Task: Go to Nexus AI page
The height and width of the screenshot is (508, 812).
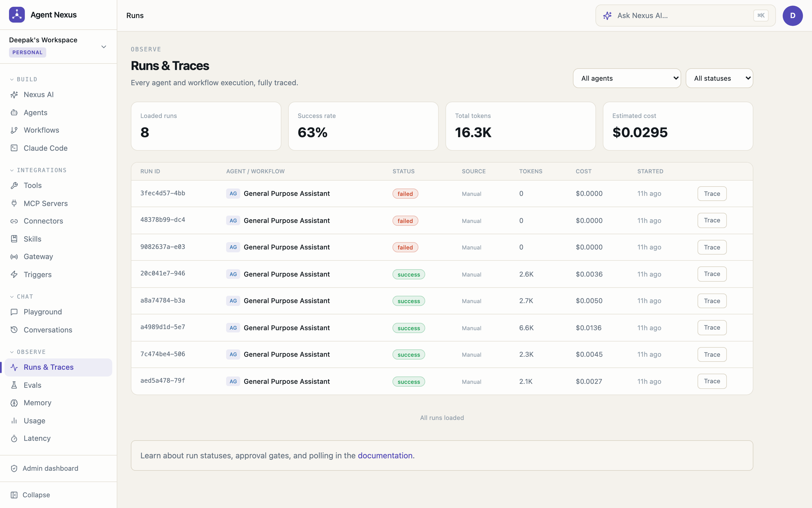Action: coord(58,95)
